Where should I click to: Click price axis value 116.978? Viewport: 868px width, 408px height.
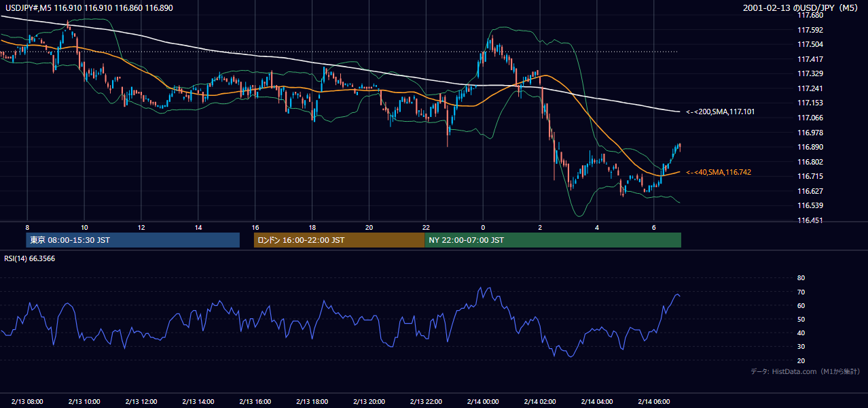(x=810, y=133)
